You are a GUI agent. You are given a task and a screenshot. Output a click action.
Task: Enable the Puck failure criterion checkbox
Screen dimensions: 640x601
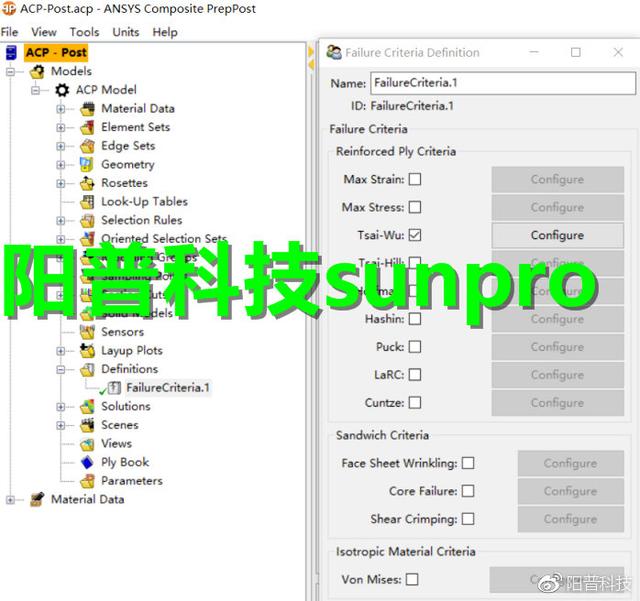coord(415,347)
